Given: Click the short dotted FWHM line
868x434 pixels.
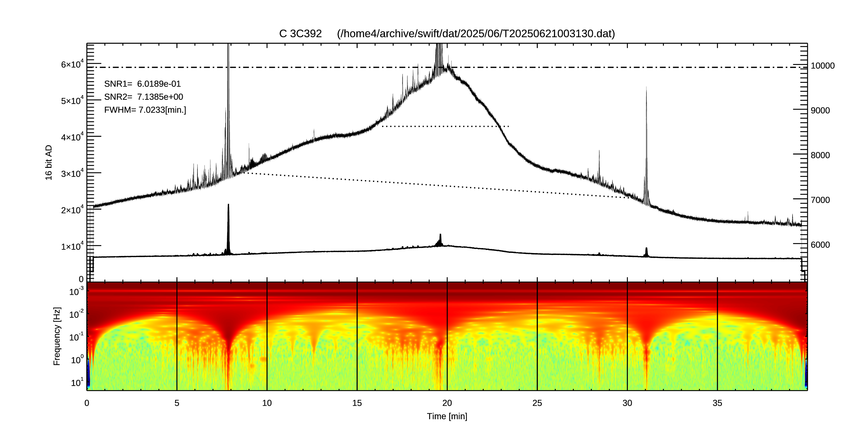Looking at the screenshot, I should click(x=445, y=126).
